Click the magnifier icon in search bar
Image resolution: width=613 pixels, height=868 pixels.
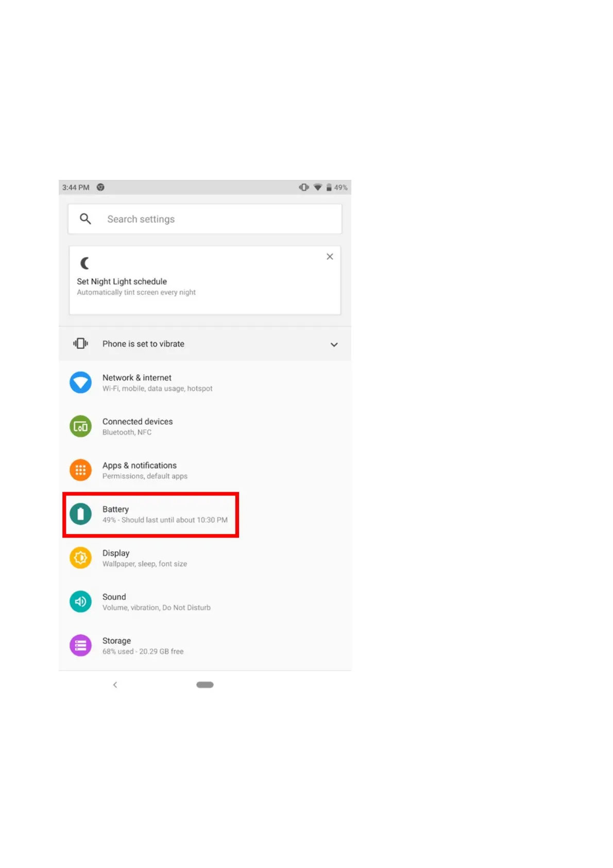click(x=86, y=219)
